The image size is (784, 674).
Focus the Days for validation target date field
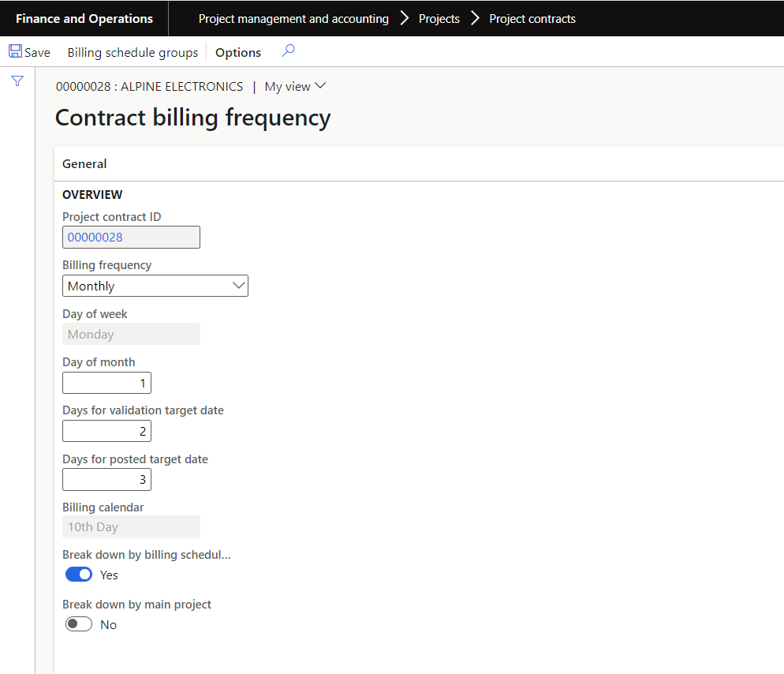click(106, 431)
